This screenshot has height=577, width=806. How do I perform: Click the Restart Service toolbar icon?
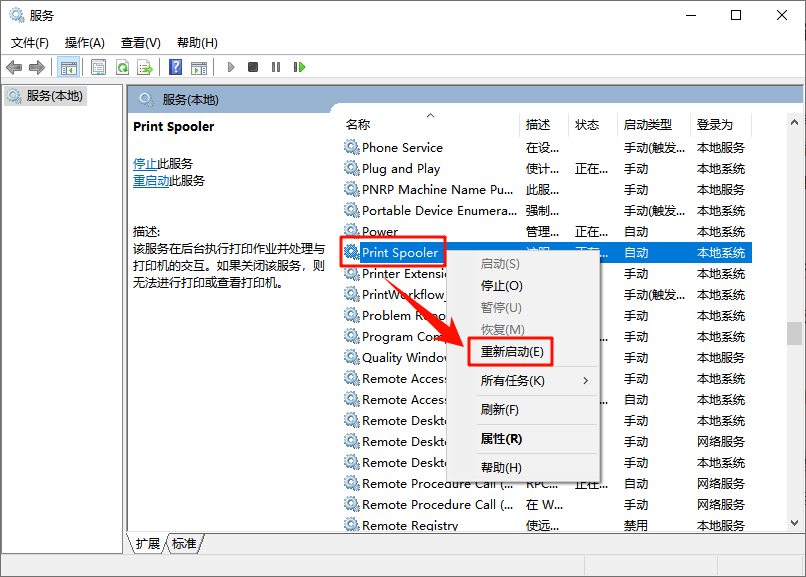301,67
